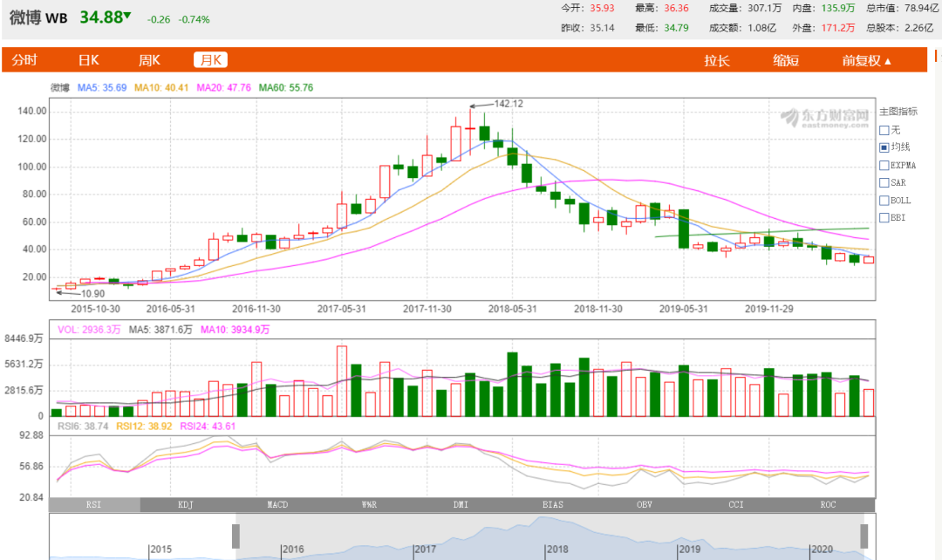This screenshot has width=942, height=560.
Task: Click the MA20: 47.76 legend value
Action: click(223, 88)
